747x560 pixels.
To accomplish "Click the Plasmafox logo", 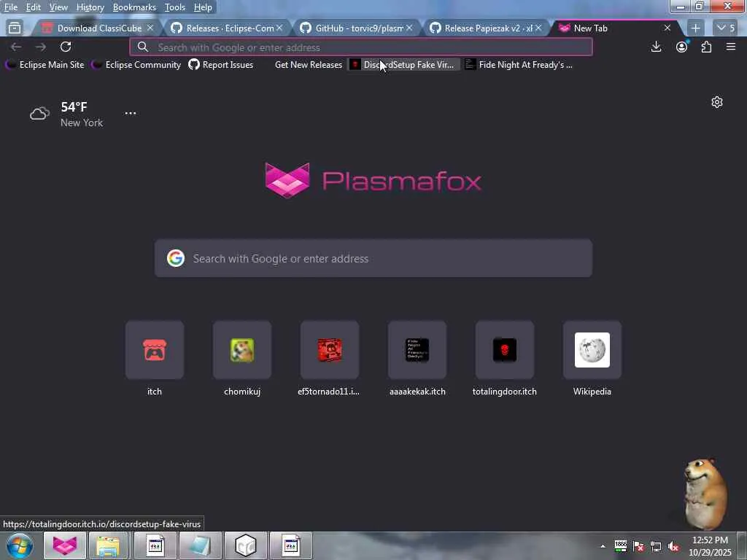I will click(x=373, y=181).
